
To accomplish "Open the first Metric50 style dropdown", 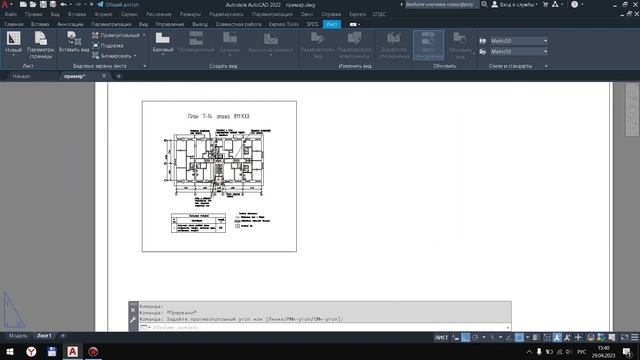I will pos(518,41).
